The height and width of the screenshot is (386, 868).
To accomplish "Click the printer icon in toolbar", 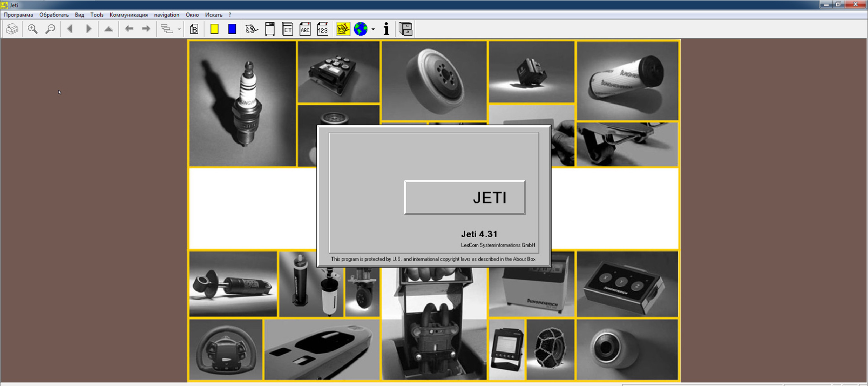I will (x=12, y=29).
